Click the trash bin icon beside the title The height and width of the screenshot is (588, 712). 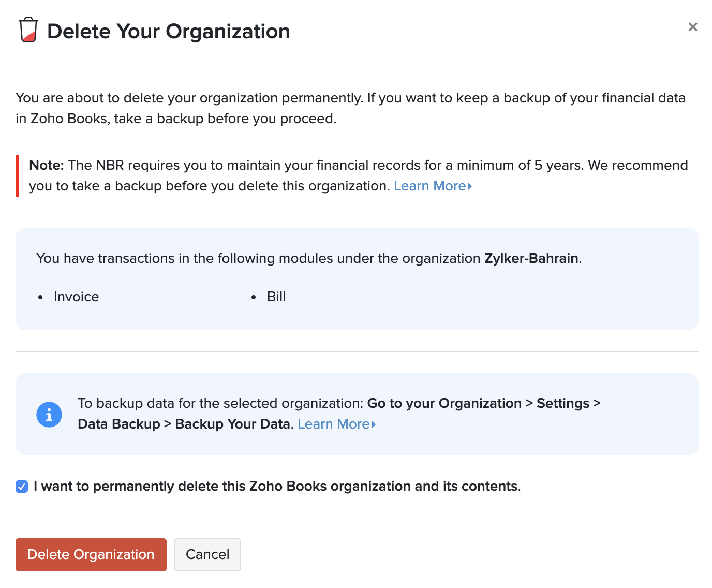(28, 30)
